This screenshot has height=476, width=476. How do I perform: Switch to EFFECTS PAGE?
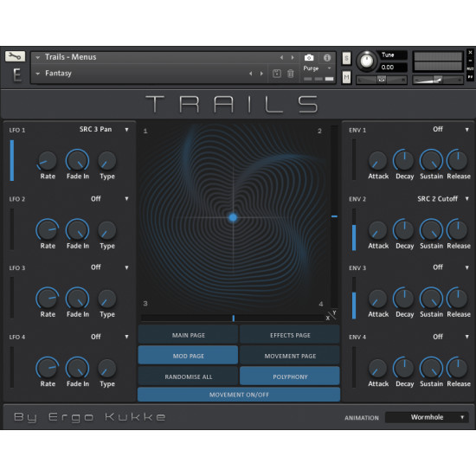(290, 335)
